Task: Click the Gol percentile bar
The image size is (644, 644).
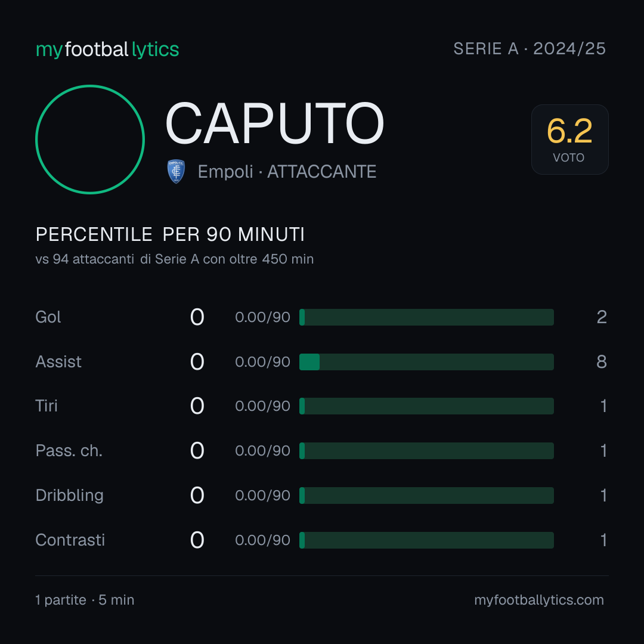Action: pyautogui.click(x=426, y=317)
